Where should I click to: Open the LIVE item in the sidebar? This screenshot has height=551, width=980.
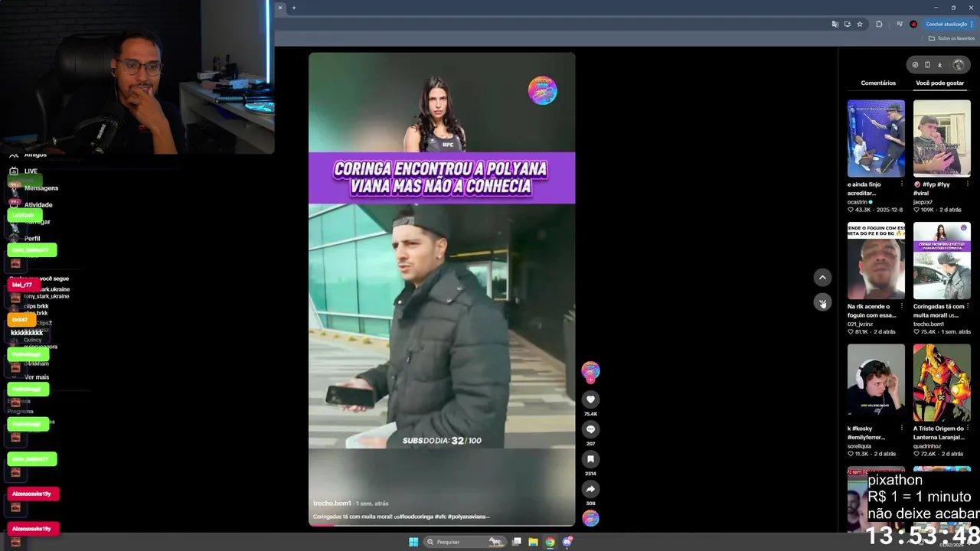coord(31,171)
